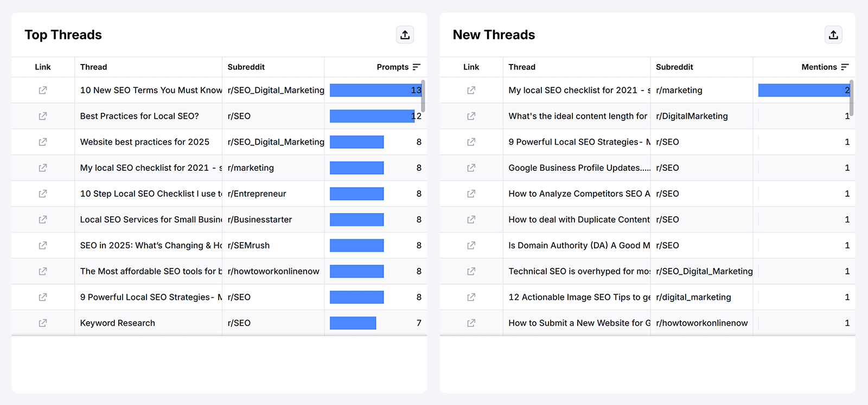Select r/DigitalMarketing subreddit in New Threads
868x405 pixels.
(692, 116)
